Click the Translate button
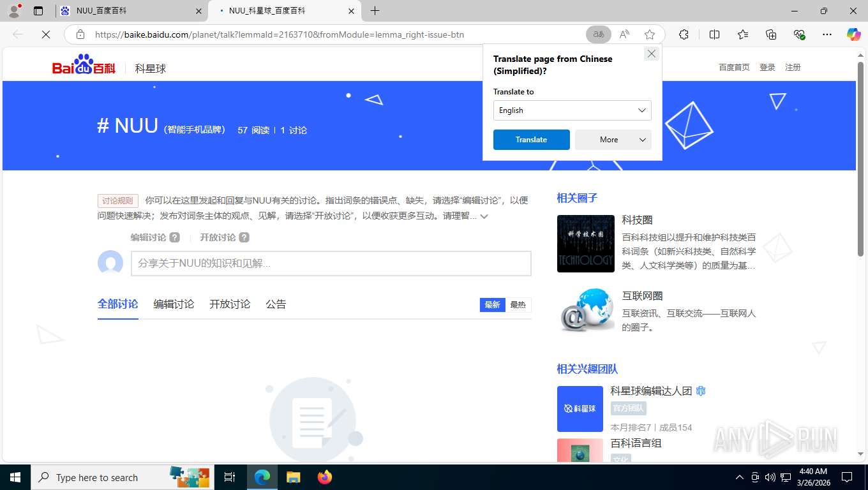Viewport: 868px width, 490px height. 531,140
